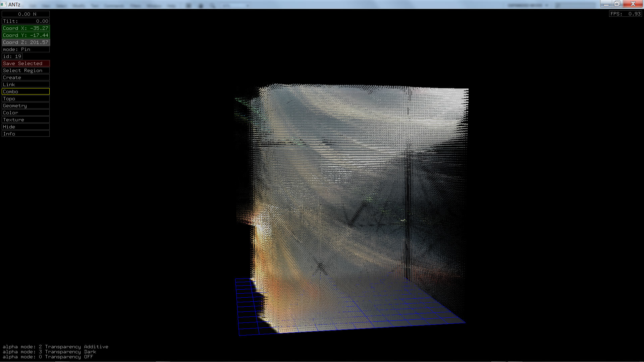The image size is (644, 362).
Task: Click the Tilt value field
Action: pyautogui.click(x=25, y=21)
